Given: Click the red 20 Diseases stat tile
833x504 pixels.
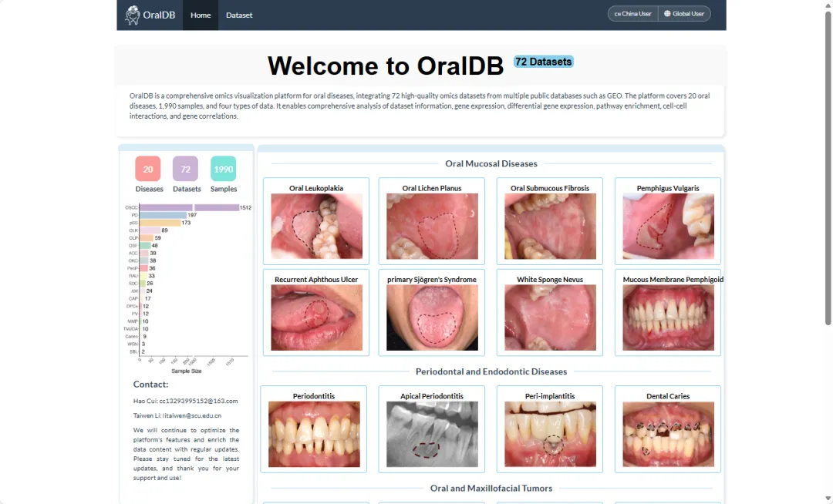Looking at the screenshot, I should pyautogui.click(x=147, y=169).
